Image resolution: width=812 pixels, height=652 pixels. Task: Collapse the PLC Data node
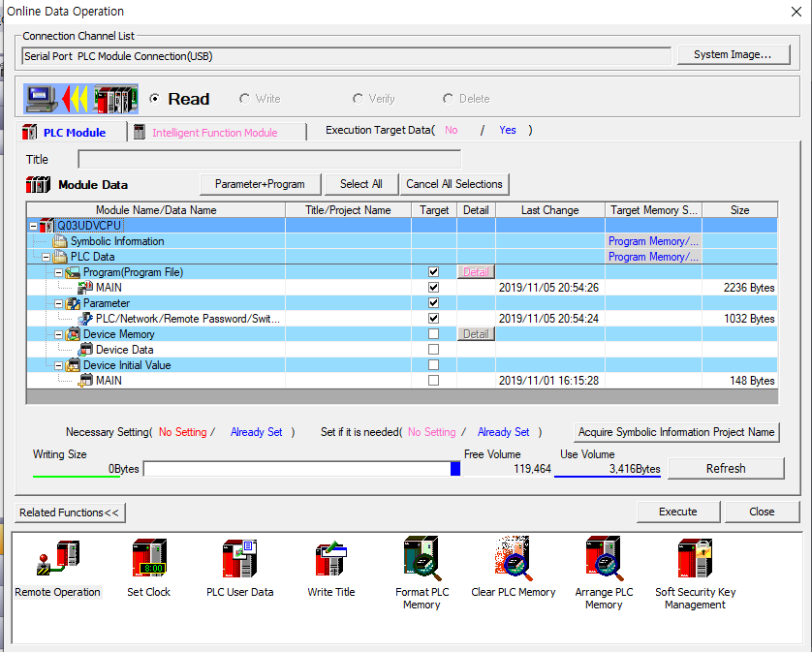pyautogui.click(x=47, y=258)
